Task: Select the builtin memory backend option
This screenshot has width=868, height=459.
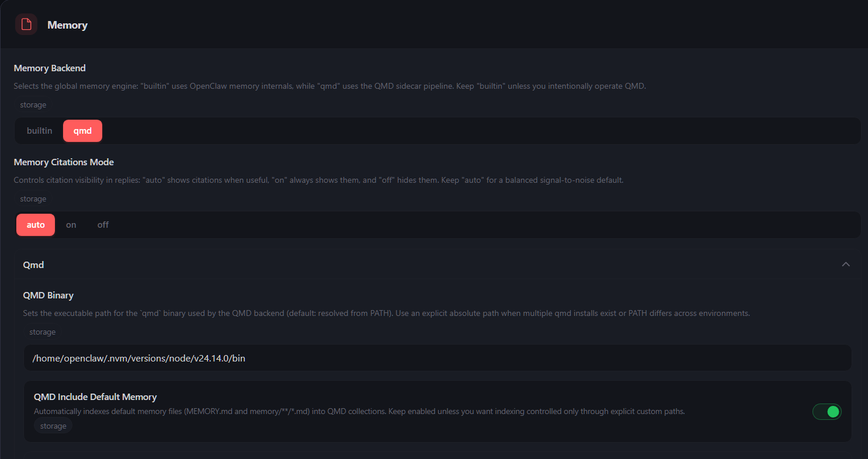Action: [x=39, y=131]
